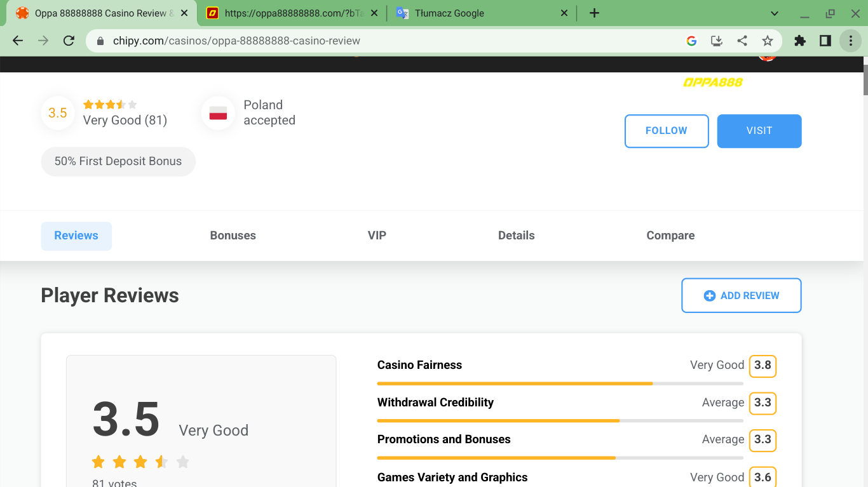This screenshot has height=487, width=868.
Task: Click the Casino Fairness rating bar
Action: pos(559,384)
